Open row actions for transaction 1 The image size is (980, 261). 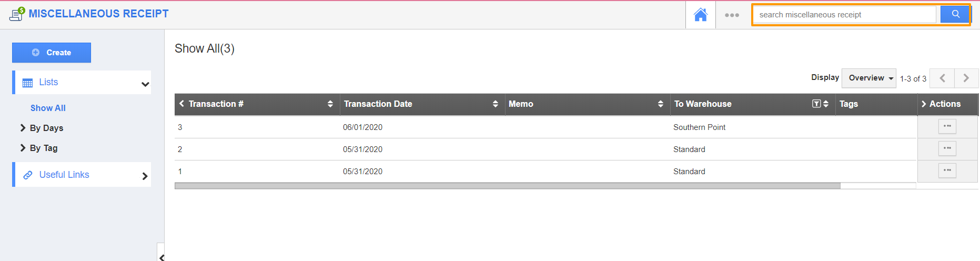[x=947, y=170]
